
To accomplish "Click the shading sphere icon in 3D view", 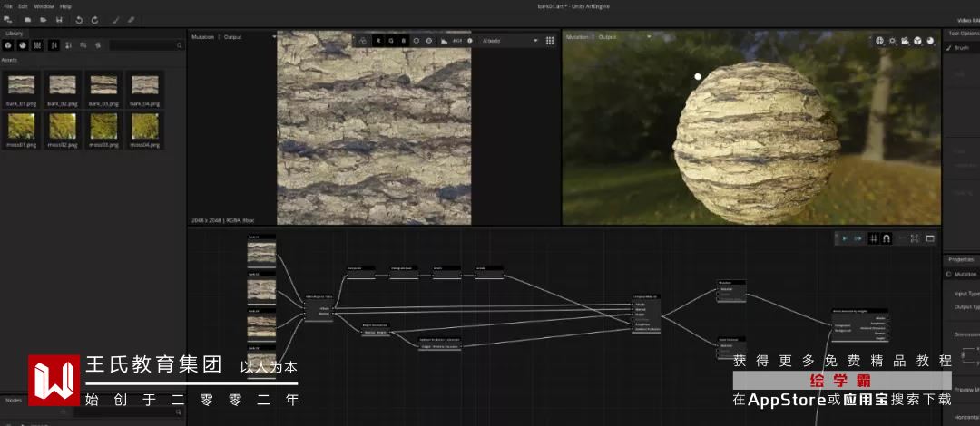I will (930, 41).
